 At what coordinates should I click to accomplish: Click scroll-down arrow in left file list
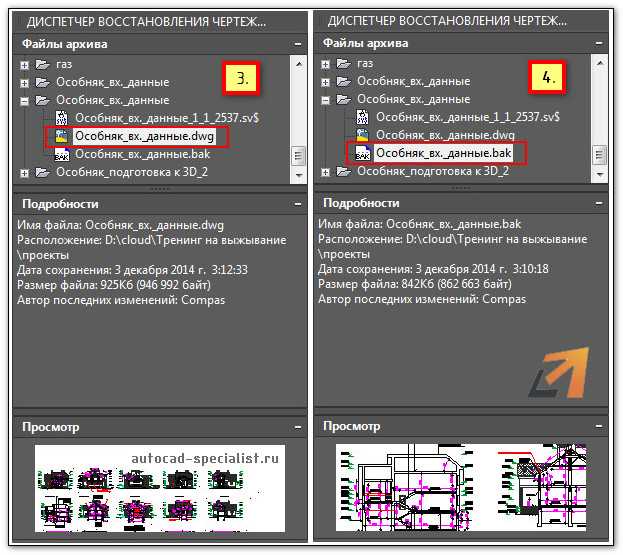[x=298, y=175]
